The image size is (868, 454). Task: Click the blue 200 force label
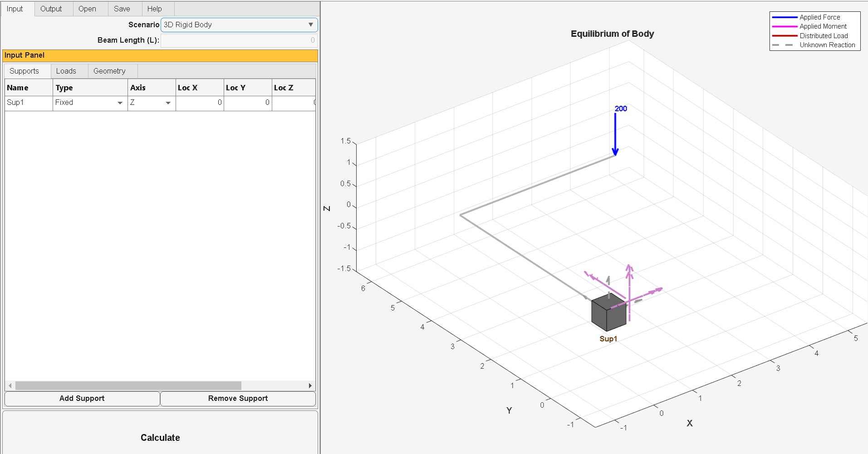(621, 109)
